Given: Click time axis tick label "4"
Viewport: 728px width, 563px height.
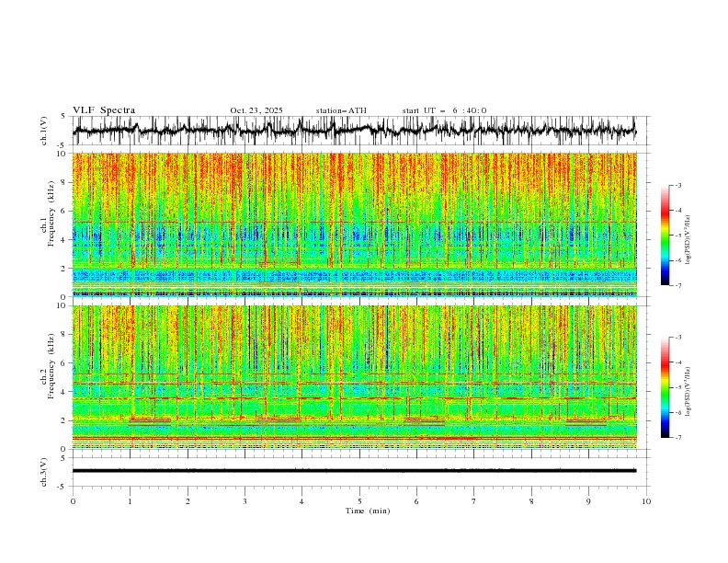Looking at the screenshot, I should click(301, 501).
